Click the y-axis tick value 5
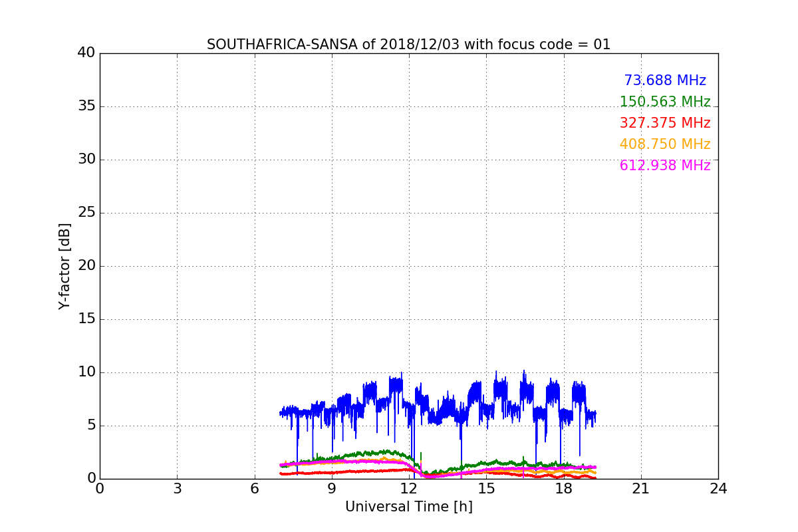This screenshot has width=798, height=532. coord(90,426)
